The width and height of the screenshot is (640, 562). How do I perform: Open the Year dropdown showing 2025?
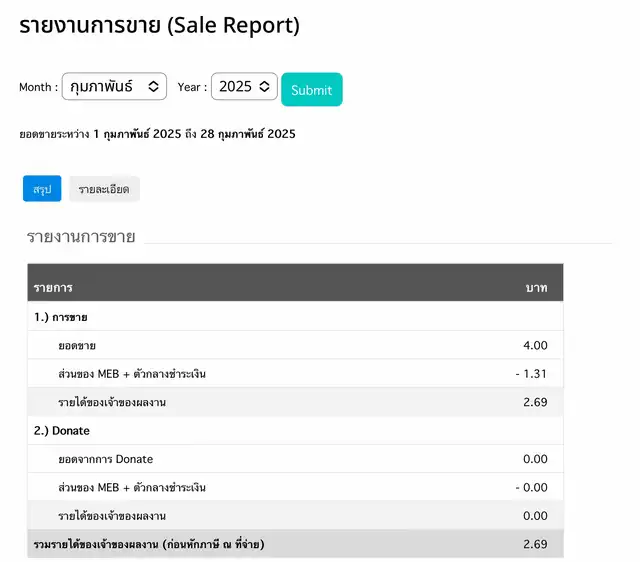point(244,88)
